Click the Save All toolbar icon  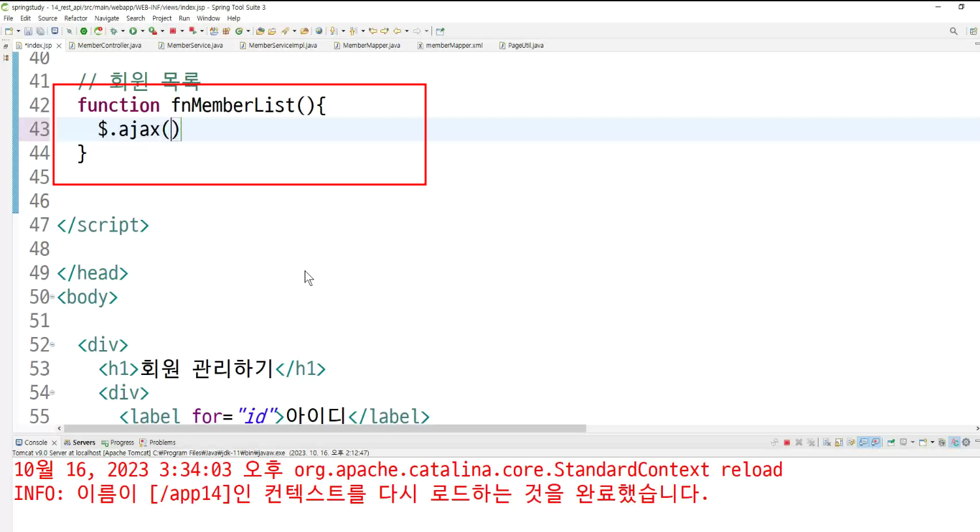[x=40, y=31]
